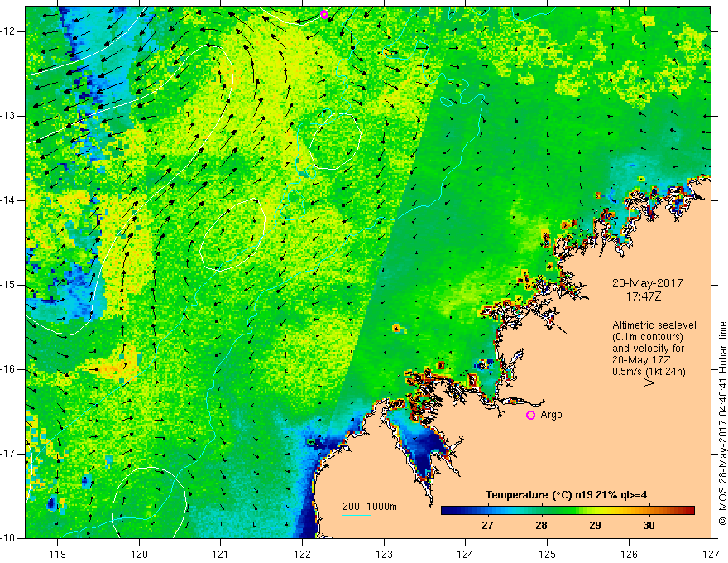This screenshot has height=563, width=728.
Task: Click the 30 label on the temperature scale
Action: pyautogui.click(x=649, y=526)
